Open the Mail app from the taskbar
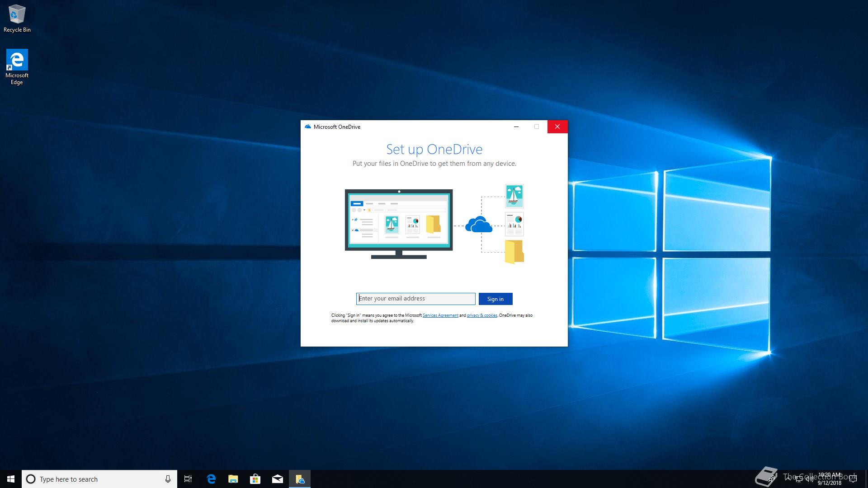The image size is (868, 488). (278, 479)
